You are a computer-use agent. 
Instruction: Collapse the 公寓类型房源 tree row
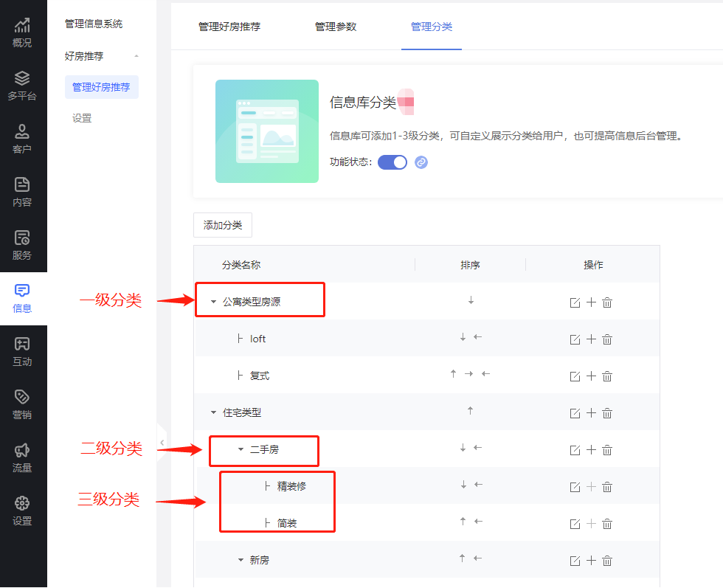coord(213,302)
